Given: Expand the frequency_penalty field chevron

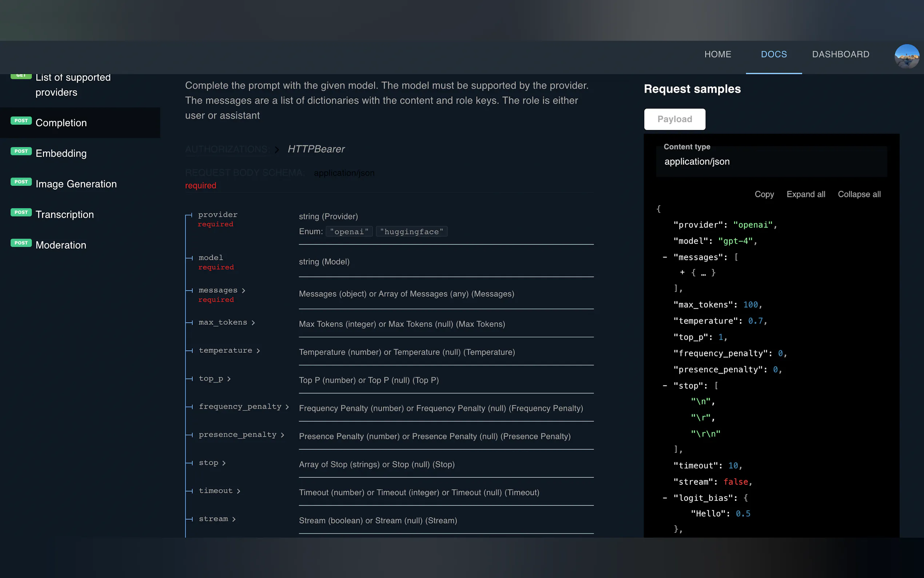Looking at the screenshot, I should 287,407.
